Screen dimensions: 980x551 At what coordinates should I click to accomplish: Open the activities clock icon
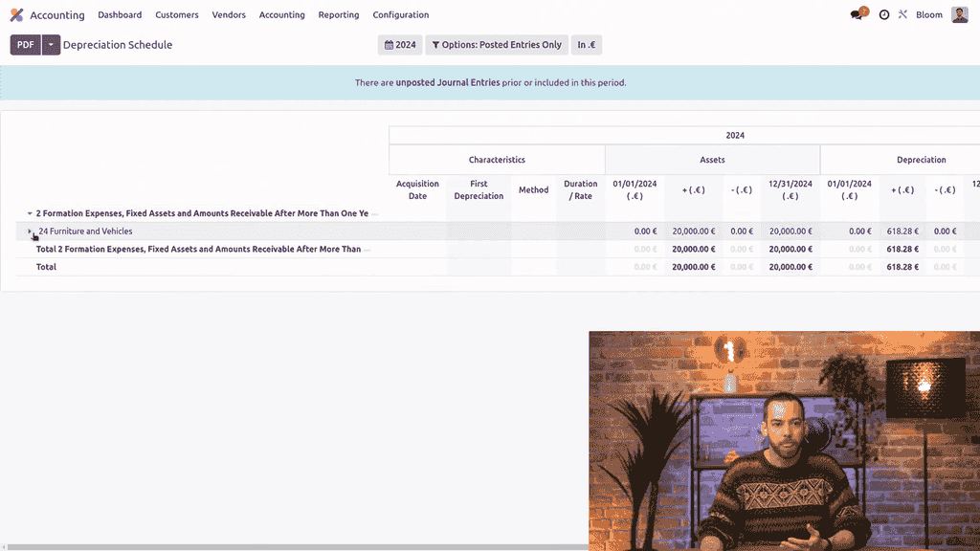[x=883, y=15]
